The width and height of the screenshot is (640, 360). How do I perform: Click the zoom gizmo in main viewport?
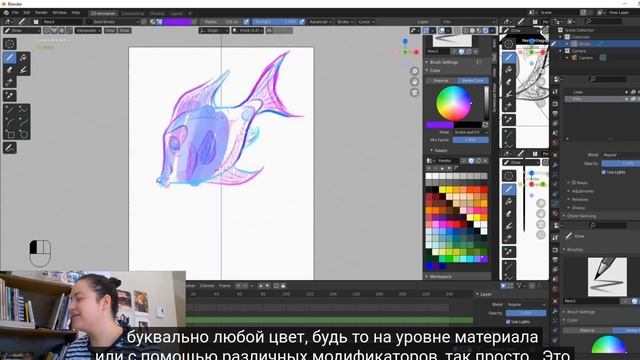pyautogui.click(x=414, y=71)
